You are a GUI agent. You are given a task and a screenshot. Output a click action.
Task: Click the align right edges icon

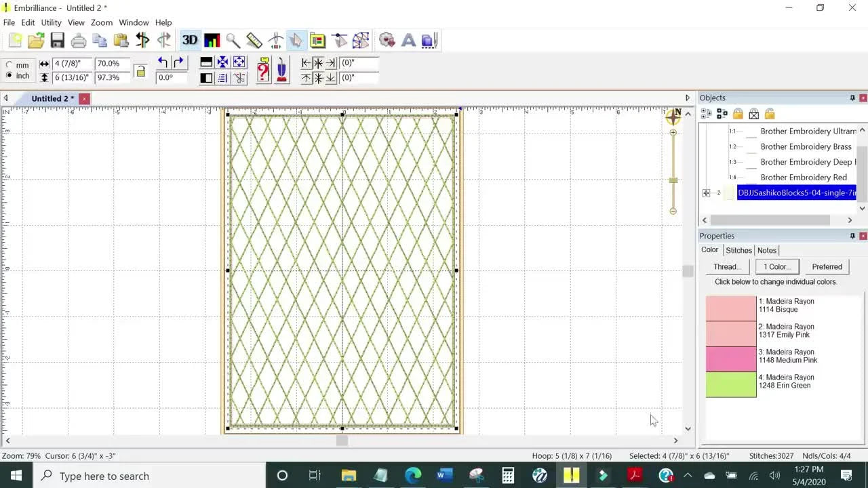(330, 62)
